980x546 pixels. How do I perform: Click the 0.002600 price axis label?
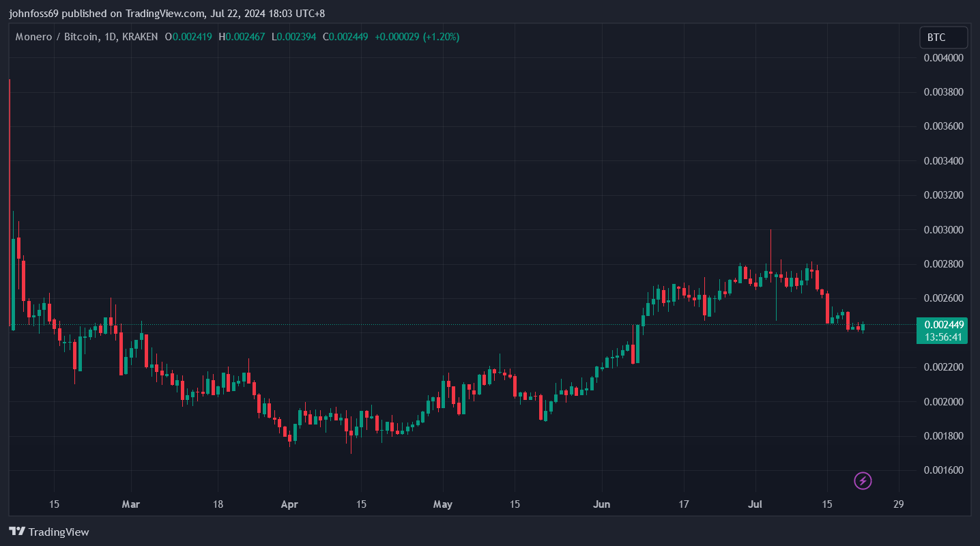point(944,298)
